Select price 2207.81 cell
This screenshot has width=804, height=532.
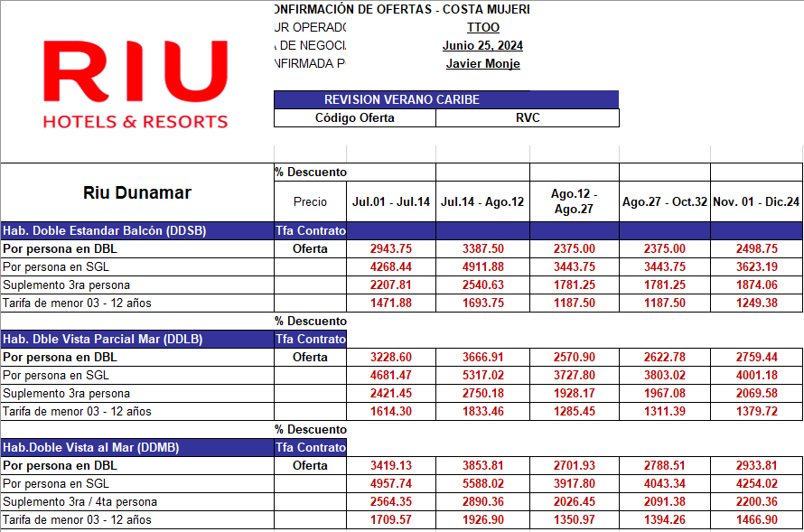click(x=391, y=285)
